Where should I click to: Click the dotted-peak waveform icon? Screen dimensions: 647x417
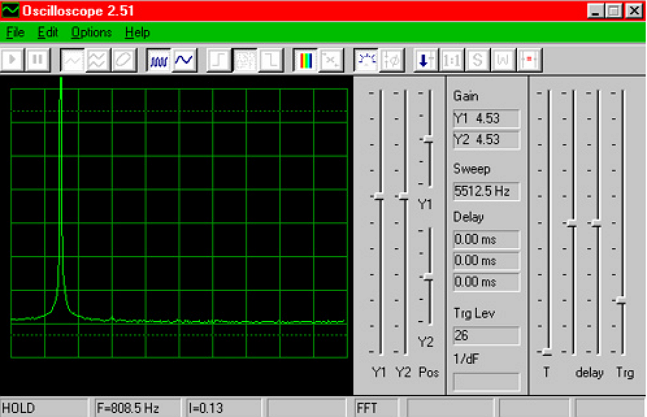point(366,60)
